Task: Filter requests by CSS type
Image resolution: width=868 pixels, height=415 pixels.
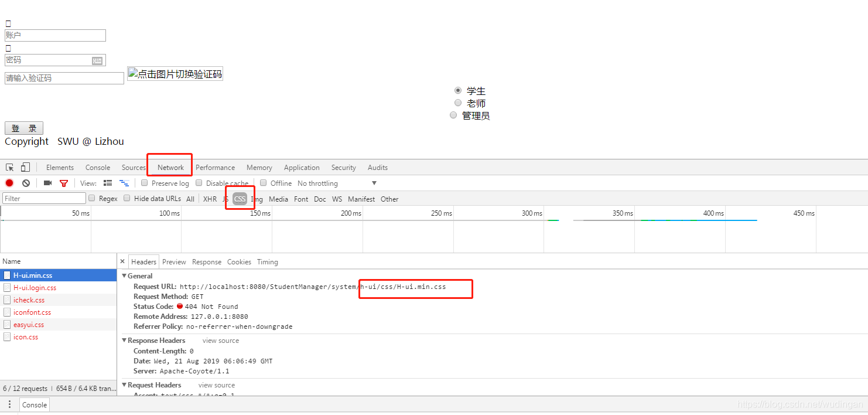Action: pos(240,199)
